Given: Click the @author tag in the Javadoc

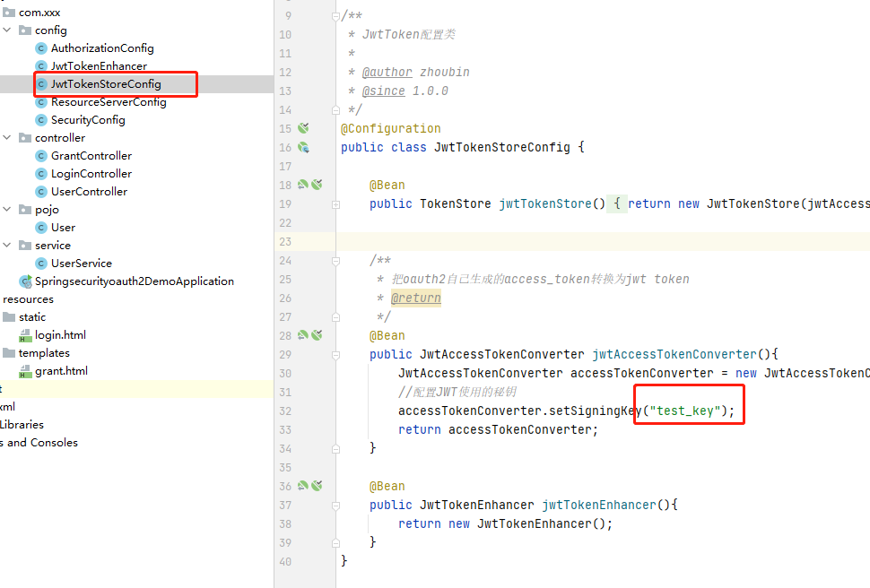Looking at the screenshot, I should [387, 72].
